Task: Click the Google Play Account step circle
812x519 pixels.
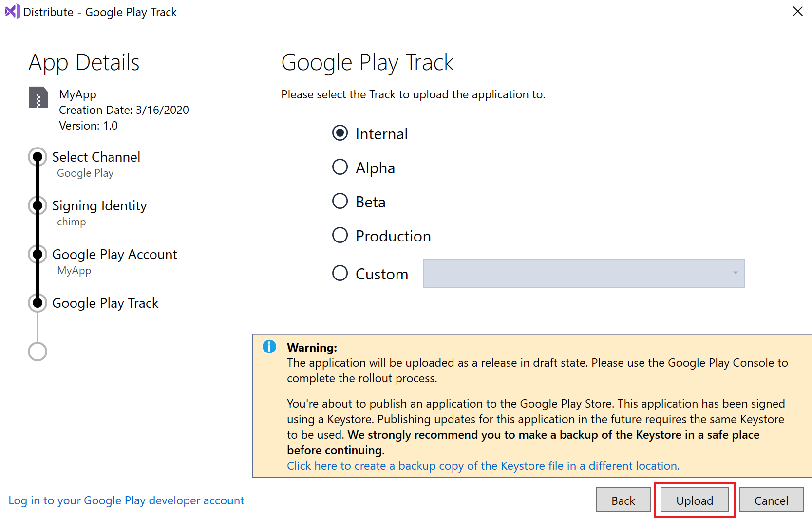Action: [x=38, y=254]
